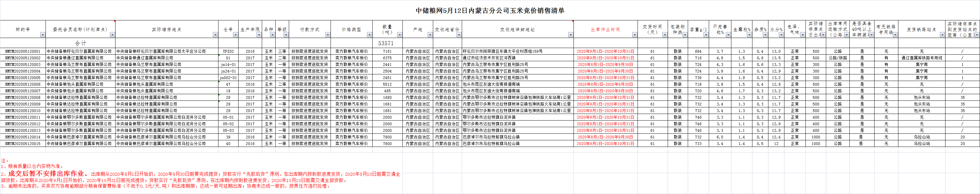
Task: Select the 合计 total label cell
Action: (81, 43)
